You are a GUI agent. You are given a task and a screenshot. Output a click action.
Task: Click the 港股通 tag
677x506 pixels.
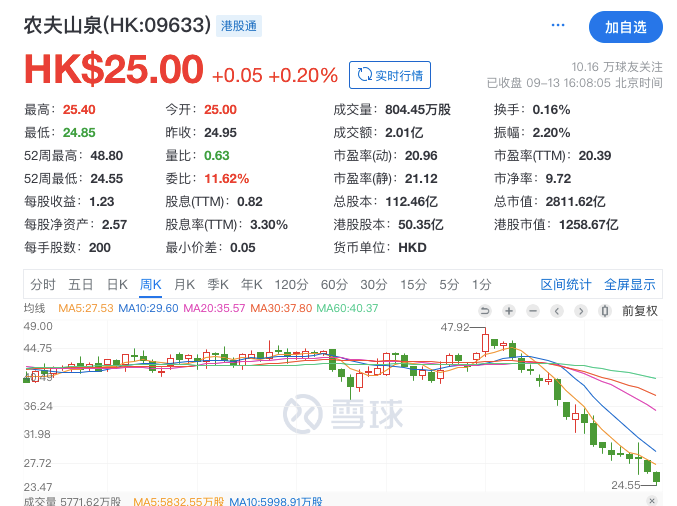click(239, 26)
